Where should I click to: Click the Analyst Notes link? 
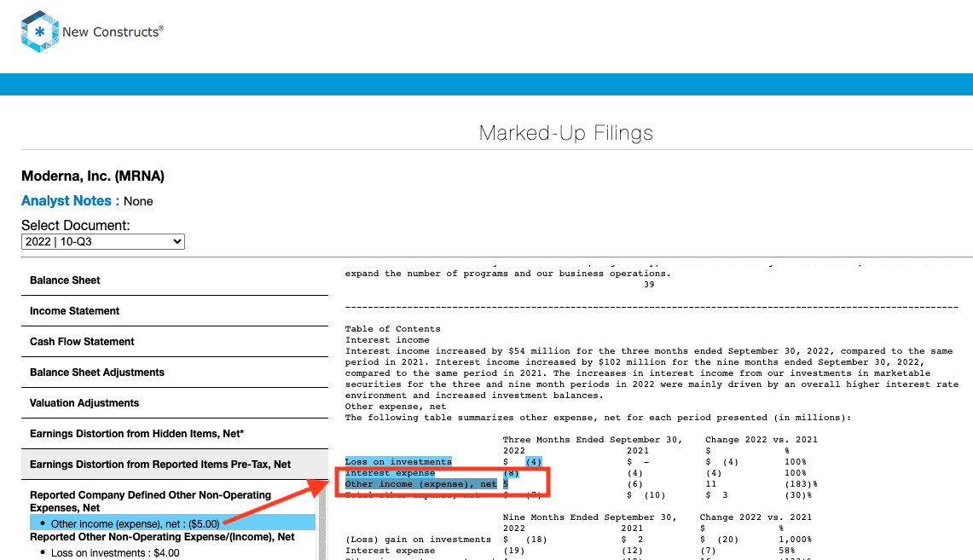click(x=66, y=201)
